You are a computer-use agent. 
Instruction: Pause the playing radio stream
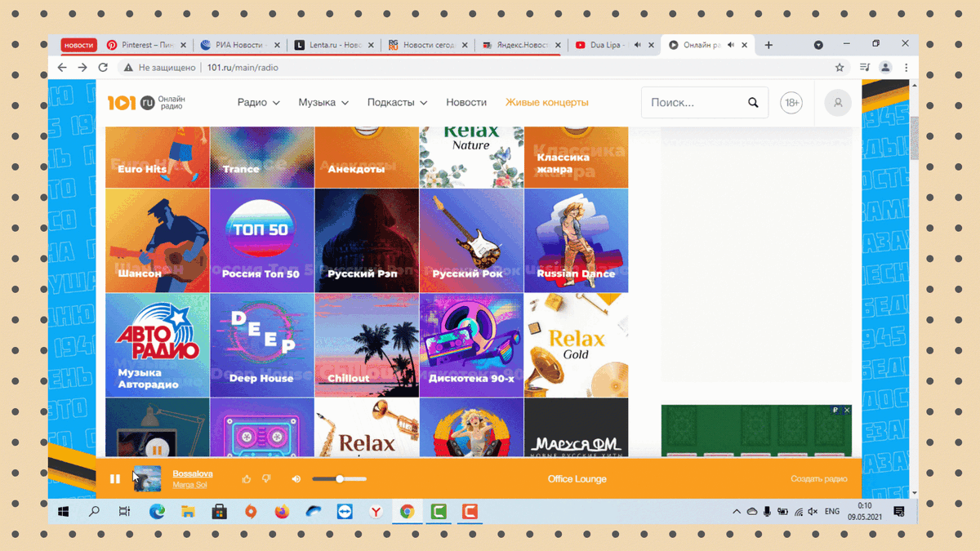(114, 479)
